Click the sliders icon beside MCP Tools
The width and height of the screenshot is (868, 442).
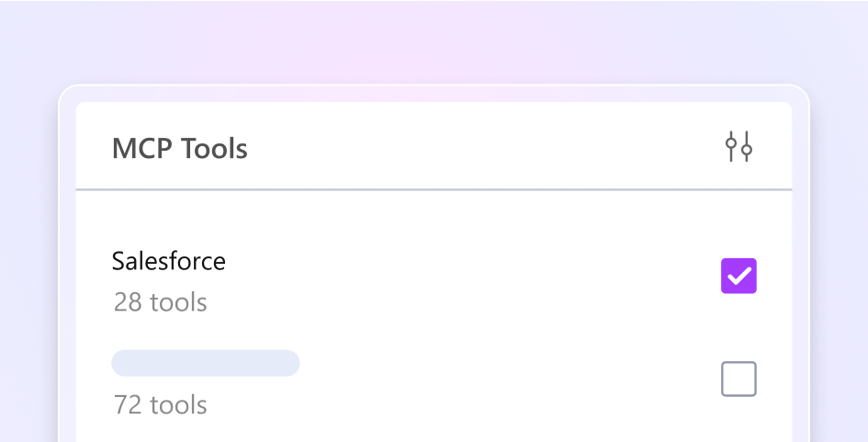click(738, 147)
